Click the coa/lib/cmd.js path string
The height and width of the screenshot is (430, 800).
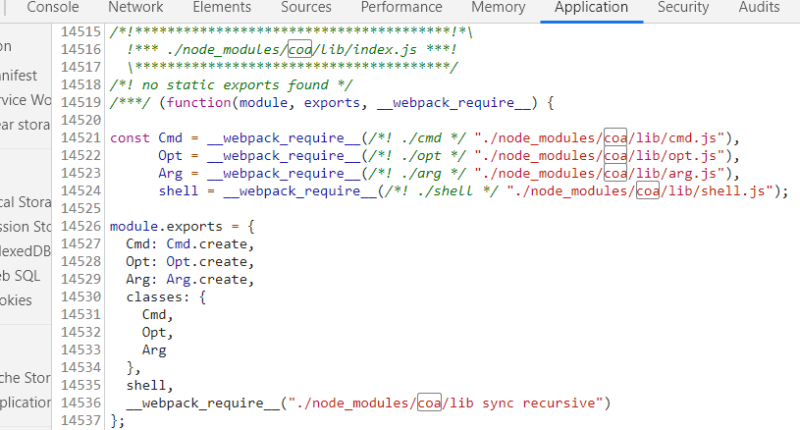600,138
